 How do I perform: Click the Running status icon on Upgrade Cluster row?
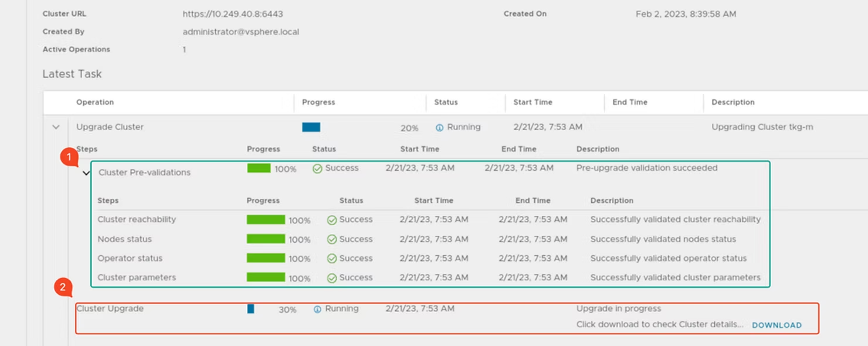point(440,127)
